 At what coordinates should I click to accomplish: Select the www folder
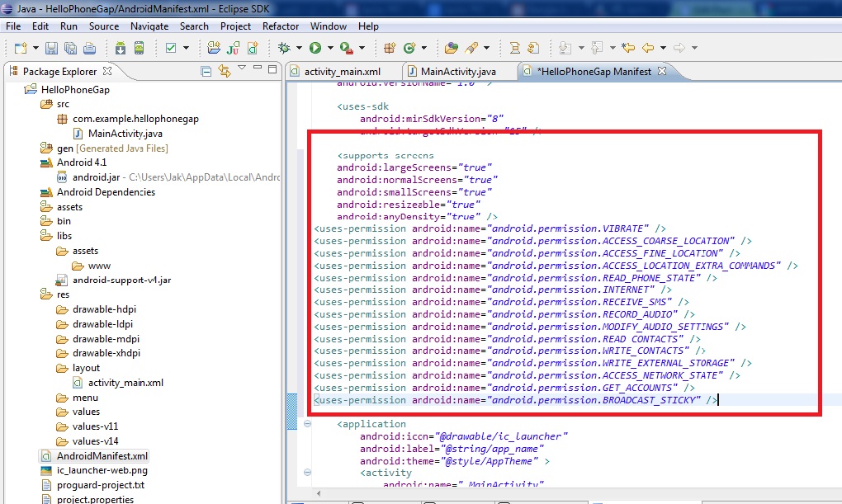click(x=99, y=266)
